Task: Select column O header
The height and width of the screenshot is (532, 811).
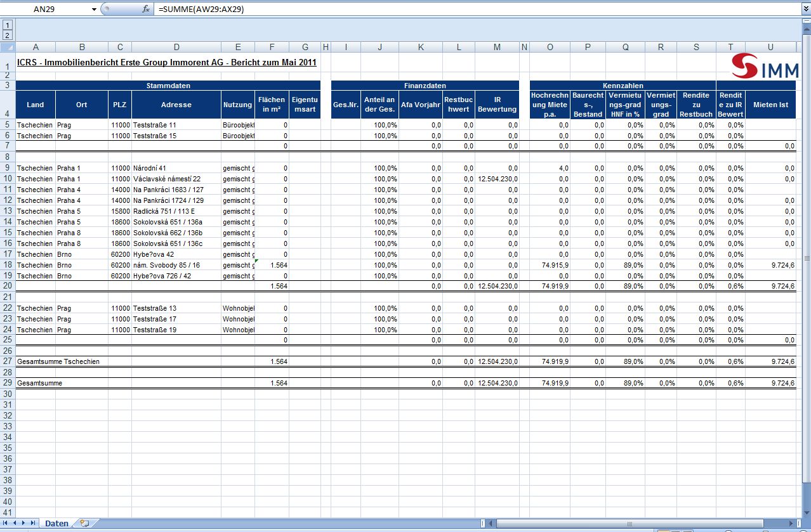Action: coord(550,47)
